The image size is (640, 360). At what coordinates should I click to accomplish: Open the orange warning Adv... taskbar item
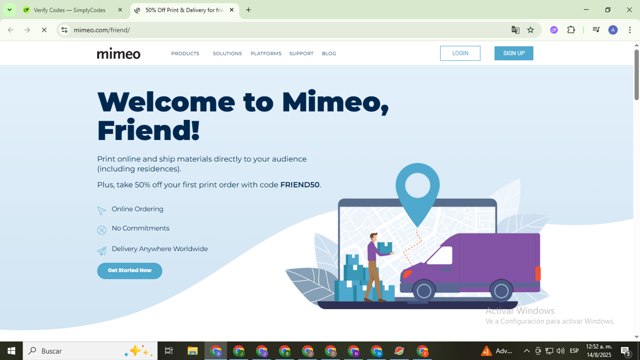[x=496, y=351]
